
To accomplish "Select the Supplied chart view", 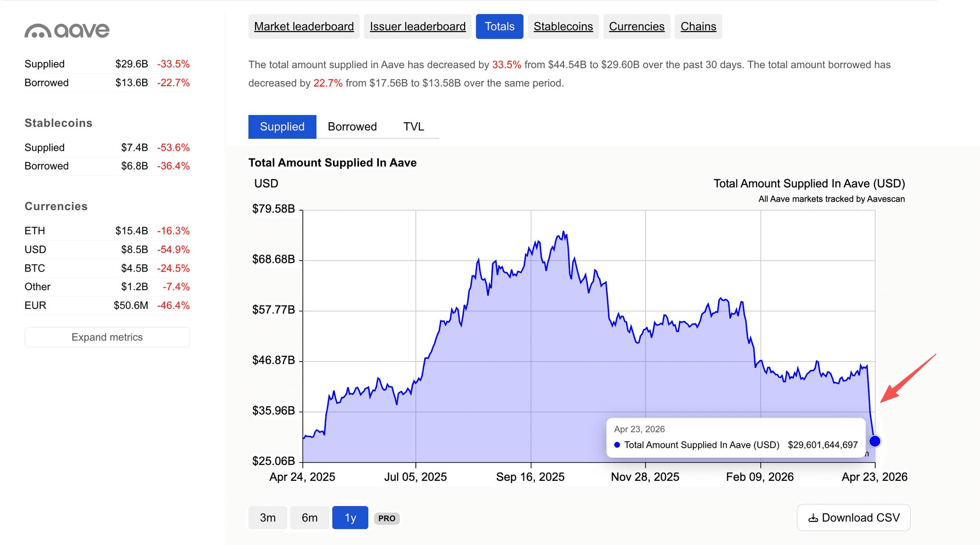I will tap(282, 126).
